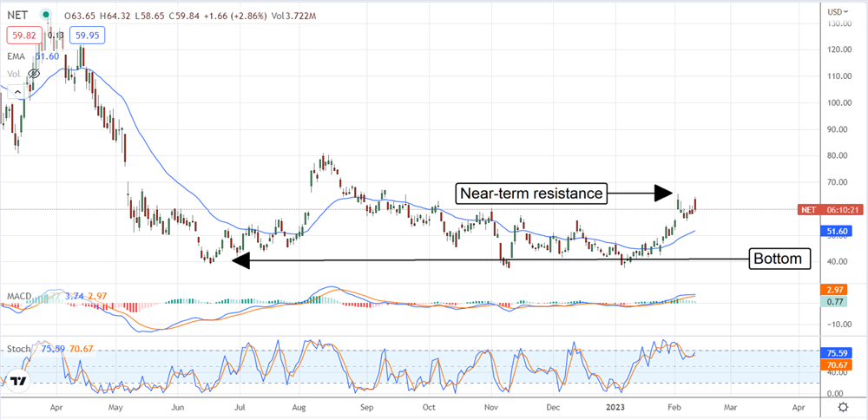Click the Jun label on time axis
The image size is (868, 420).
pos(178,407)
